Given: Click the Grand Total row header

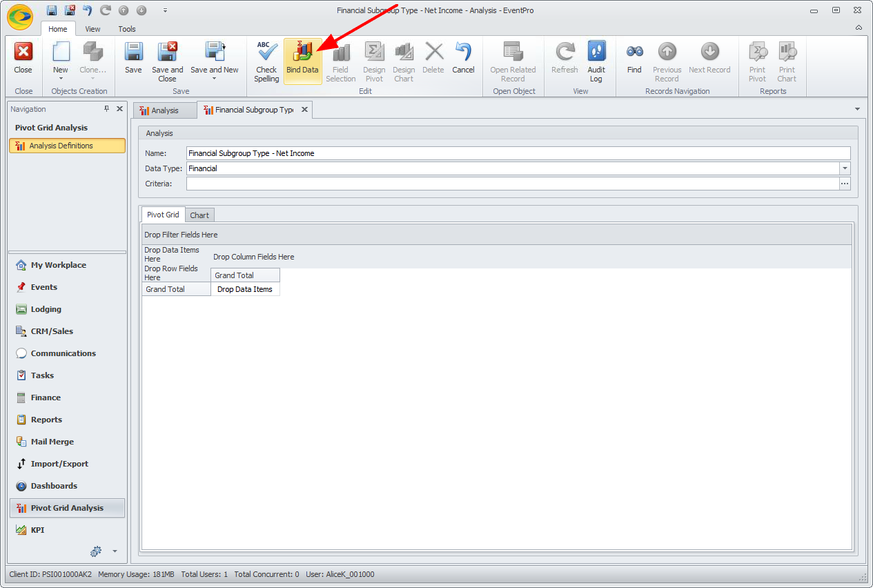Looking at the screenshot, I should 176,289.
